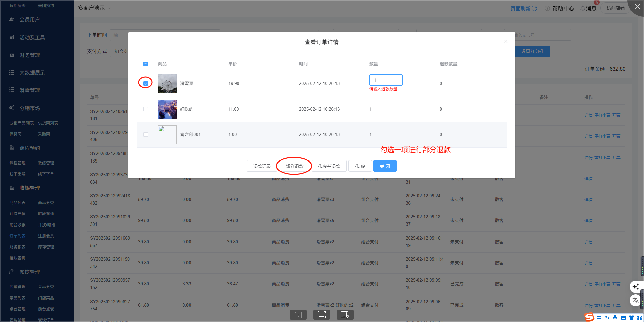Click the 1:1 actual size viewer icon
Image resolution: width=644 pixels, height=322 pixels.
(298, 315)
